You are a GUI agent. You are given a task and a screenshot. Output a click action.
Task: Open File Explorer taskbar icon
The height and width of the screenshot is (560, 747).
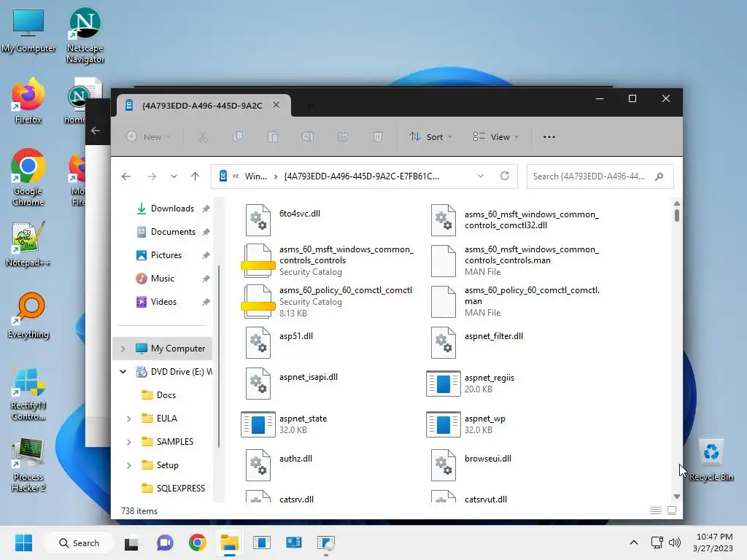tap(229, 542)
